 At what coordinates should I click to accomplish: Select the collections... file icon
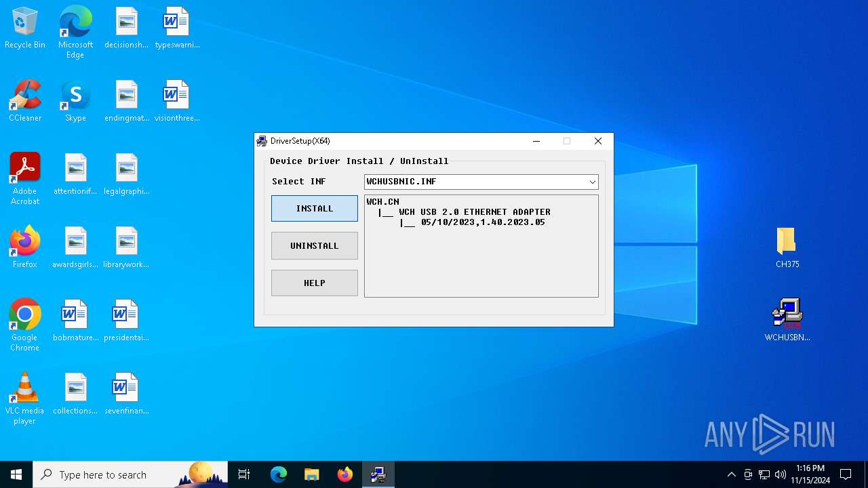(75, 394)
